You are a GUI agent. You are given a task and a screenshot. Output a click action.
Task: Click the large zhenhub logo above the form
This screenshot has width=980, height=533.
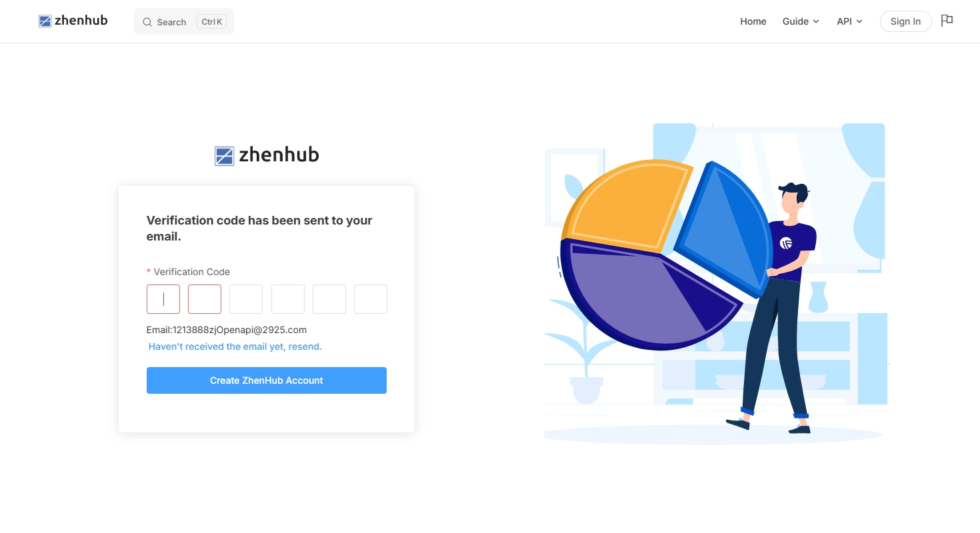point(267,155)
